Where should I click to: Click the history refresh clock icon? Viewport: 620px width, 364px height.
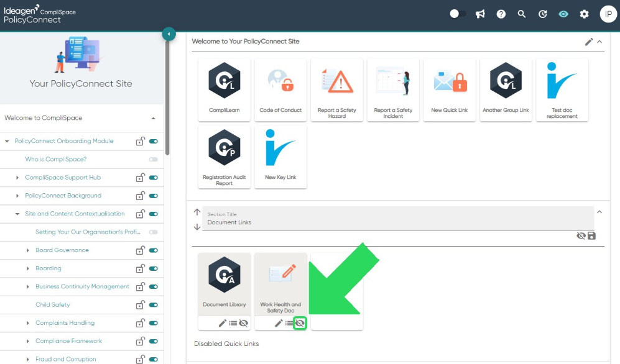point(542,14)
